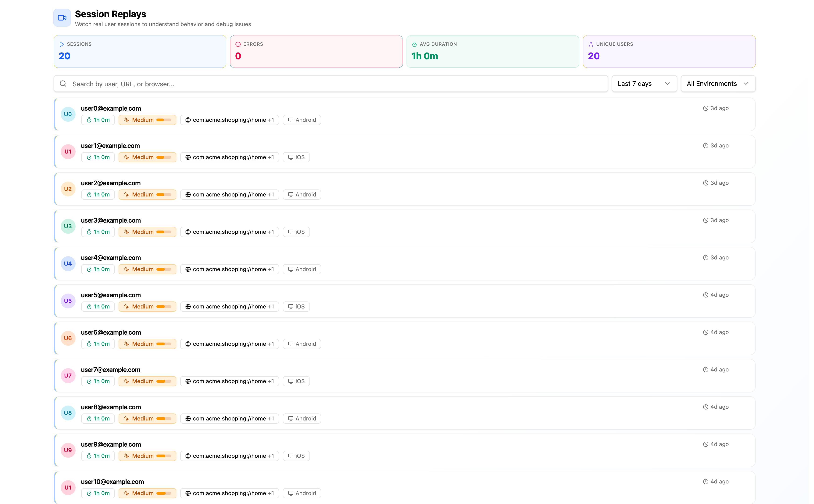The width and height of the screenshot is (814, 504).
Task: Click user10's 1h 0m duration badge
Action: pos(98,493)
